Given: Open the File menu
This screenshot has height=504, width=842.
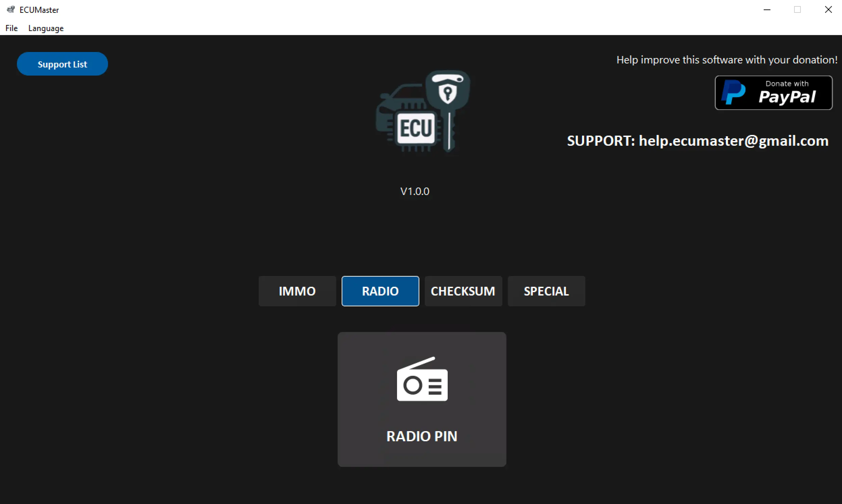Looking at the screenshot, I should (x=11, y=28).
